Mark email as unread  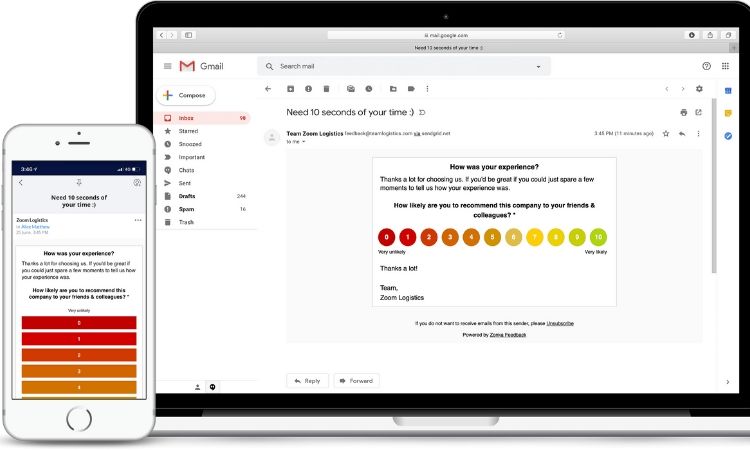tap(351, 89)
